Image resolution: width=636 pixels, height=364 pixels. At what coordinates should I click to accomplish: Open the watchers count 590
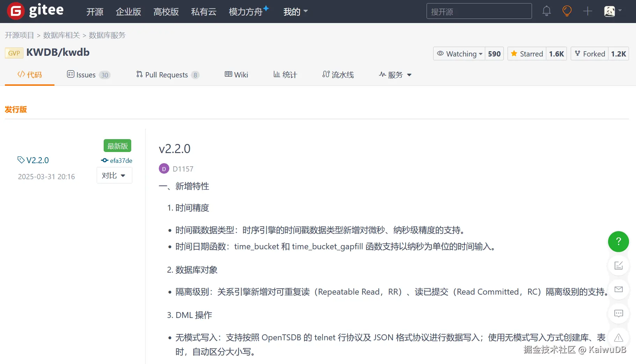pos(494,54)
